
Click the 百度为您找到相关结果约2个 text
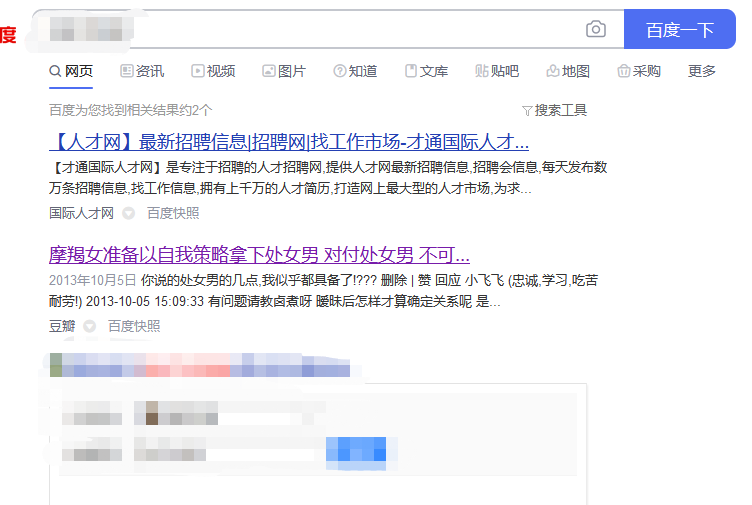pos(130,110)
